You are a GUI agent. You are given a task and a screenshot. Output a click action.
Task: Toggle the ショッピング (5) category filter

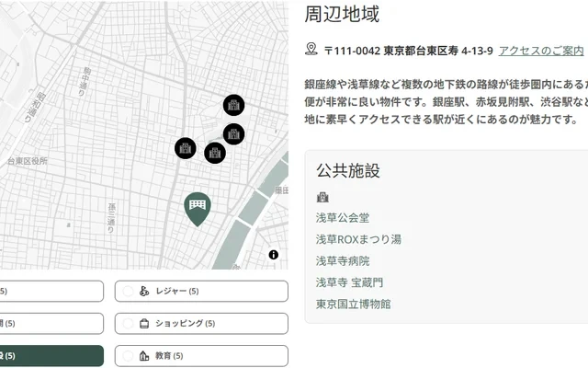coord(201,324)
